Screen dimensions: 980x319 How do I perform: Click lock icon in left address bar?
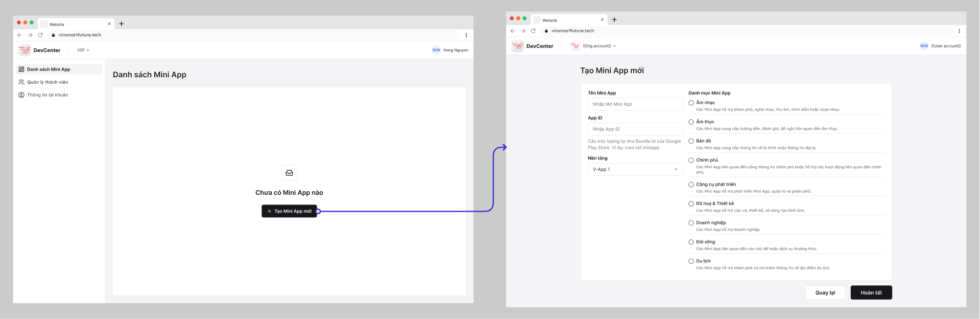click(x=53, y=35)
